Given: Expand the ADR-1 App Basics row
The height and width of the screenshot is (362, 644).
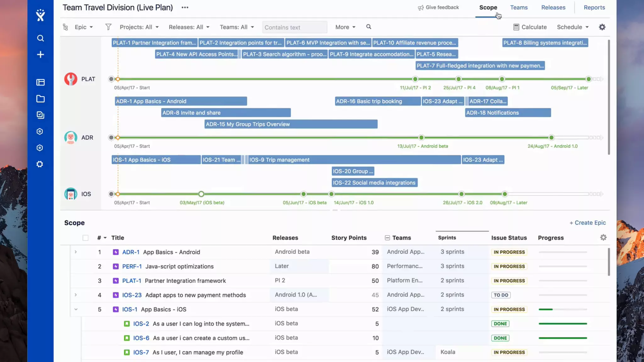Looking at the screenshot, I should click(x=76, y=252).
